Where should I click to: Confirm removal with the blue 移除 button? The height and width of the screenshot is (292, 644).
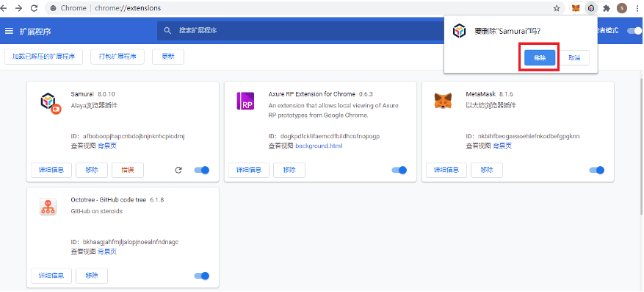[540, 58]
